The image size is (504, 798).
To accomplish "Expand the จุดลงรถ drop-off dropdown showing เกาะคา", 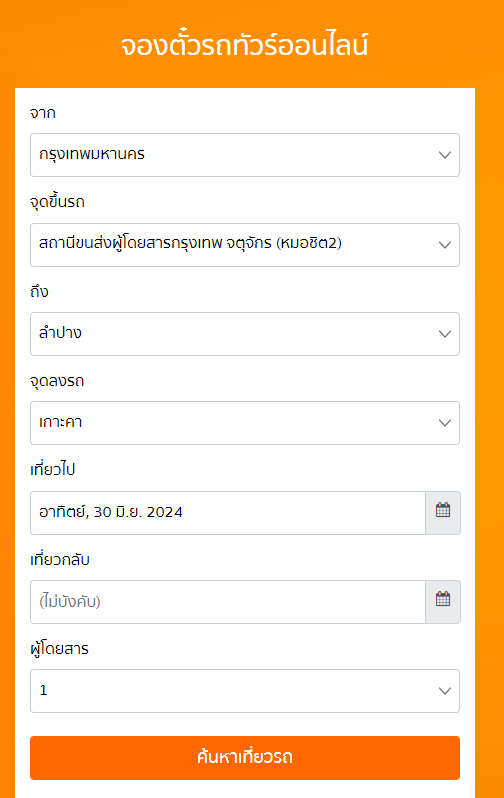I will pos(245,423).
